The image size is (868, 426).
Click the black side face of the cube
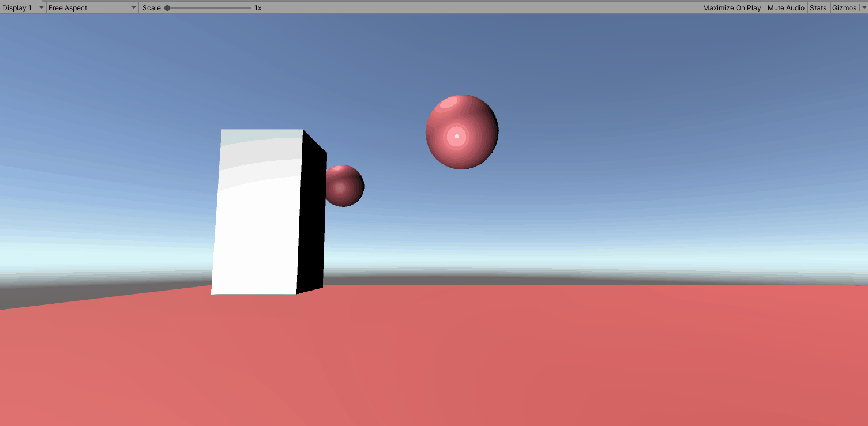pyautogui.click(x=312, y=219)
